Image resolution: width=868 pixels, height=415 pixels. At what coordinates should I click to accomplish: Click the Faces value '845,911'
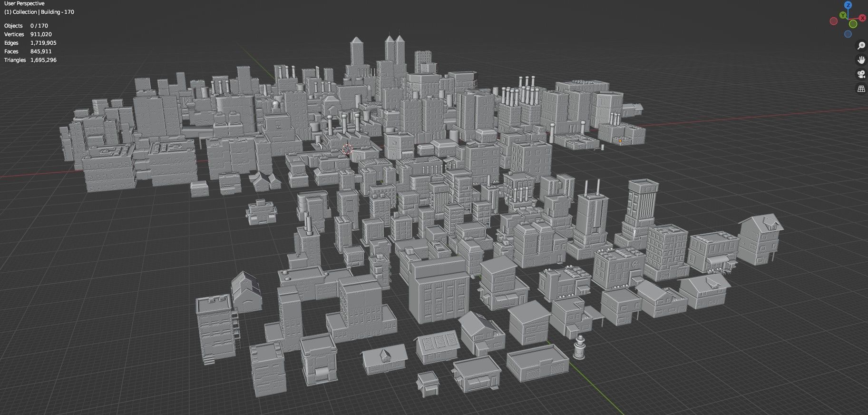click(41, 51)
